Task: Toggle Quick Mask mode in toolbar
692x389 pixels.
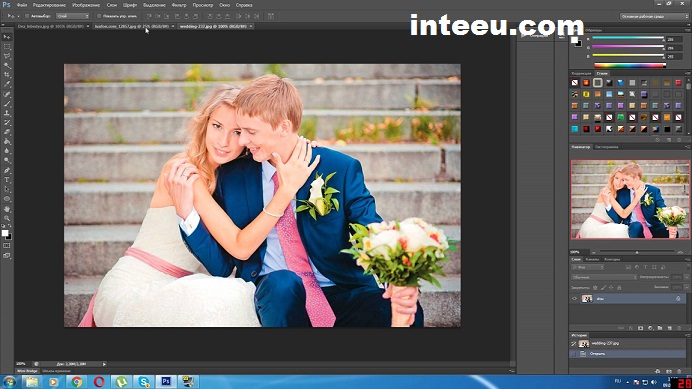Action: click(7, 245)
